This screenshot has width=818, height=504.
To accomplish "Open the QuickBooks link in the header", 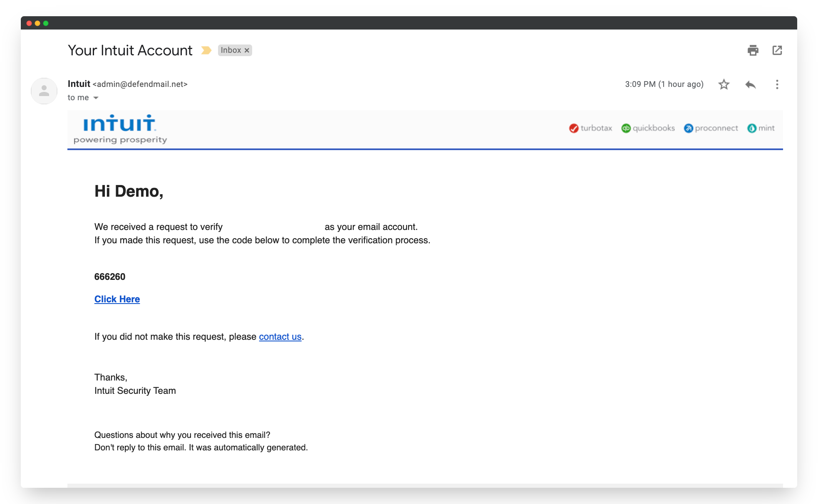I will [x=648, y=128].
